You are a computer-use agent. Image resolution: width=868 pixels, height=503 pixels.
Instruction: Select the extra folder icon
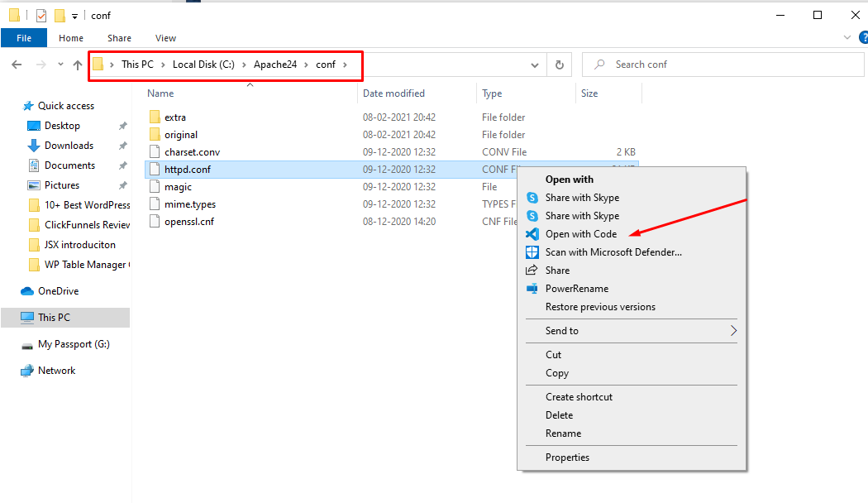pos(155,117)
